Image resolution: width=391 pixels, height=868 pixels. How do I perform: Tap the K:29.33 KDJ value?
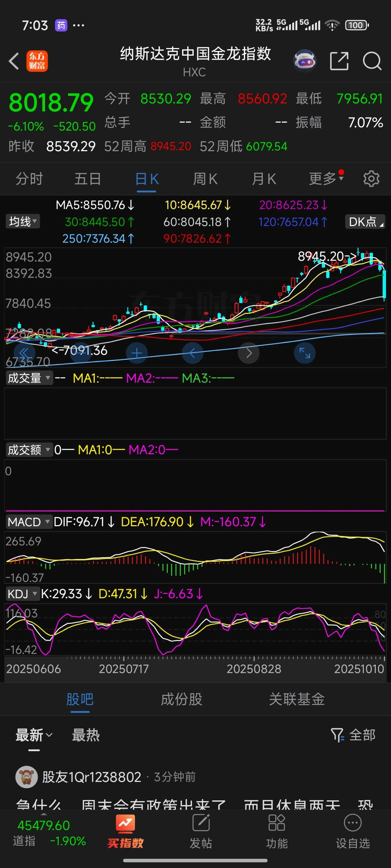pos(66,594)
